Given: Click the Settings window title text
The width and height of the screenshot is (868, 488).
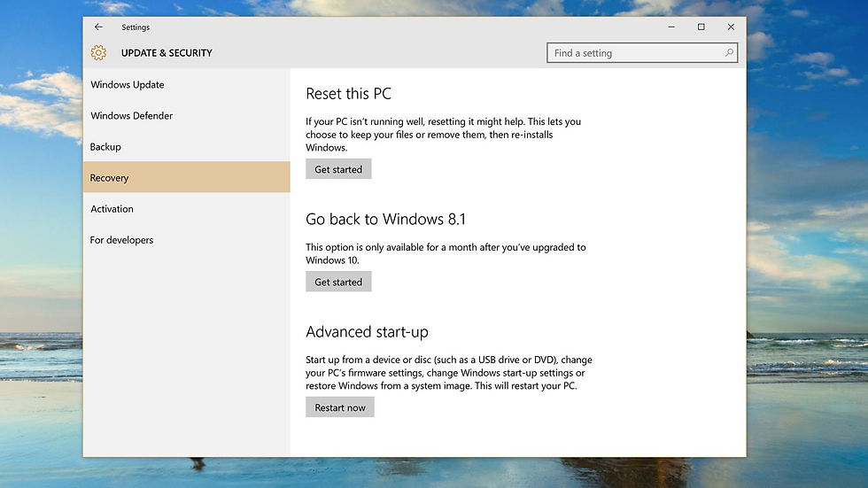Looking at the screenshot, I should pos(136,27).
